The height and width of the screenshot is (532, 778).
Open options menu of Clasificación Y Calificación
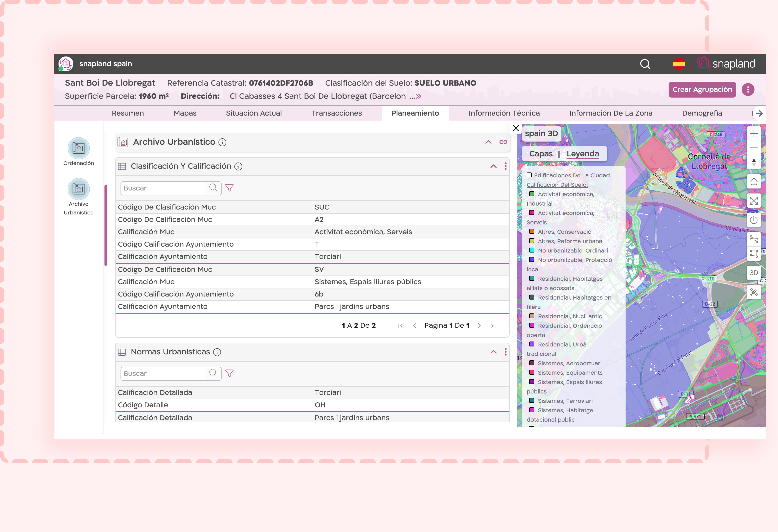(x=505, y=166)
